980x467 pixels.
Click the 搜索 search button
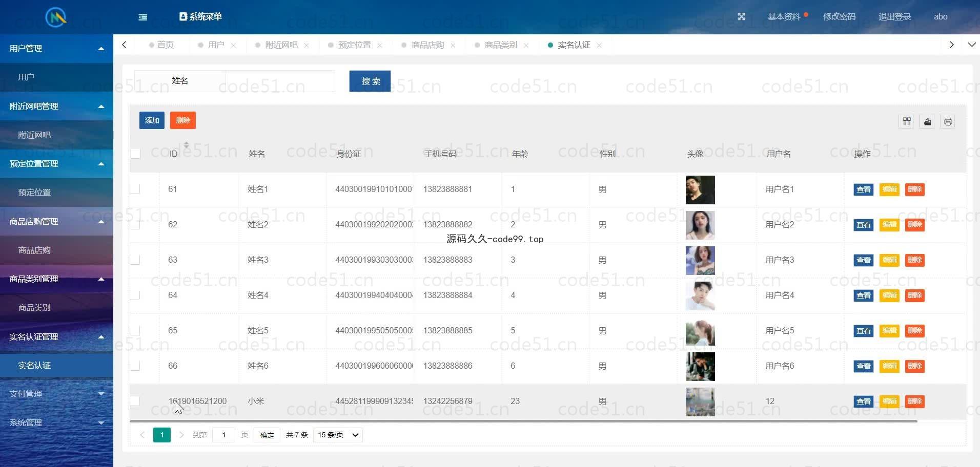370,81
